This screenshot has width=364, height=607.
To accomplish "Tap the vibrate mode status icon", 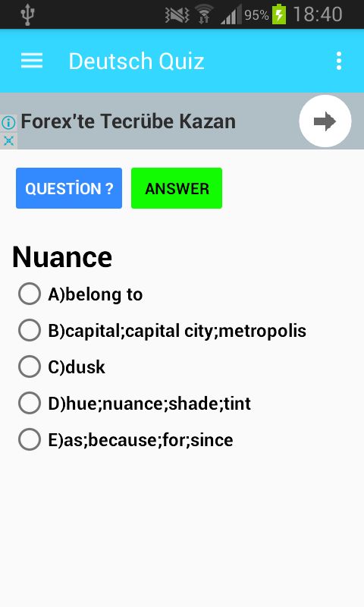I will click(177, 15).
